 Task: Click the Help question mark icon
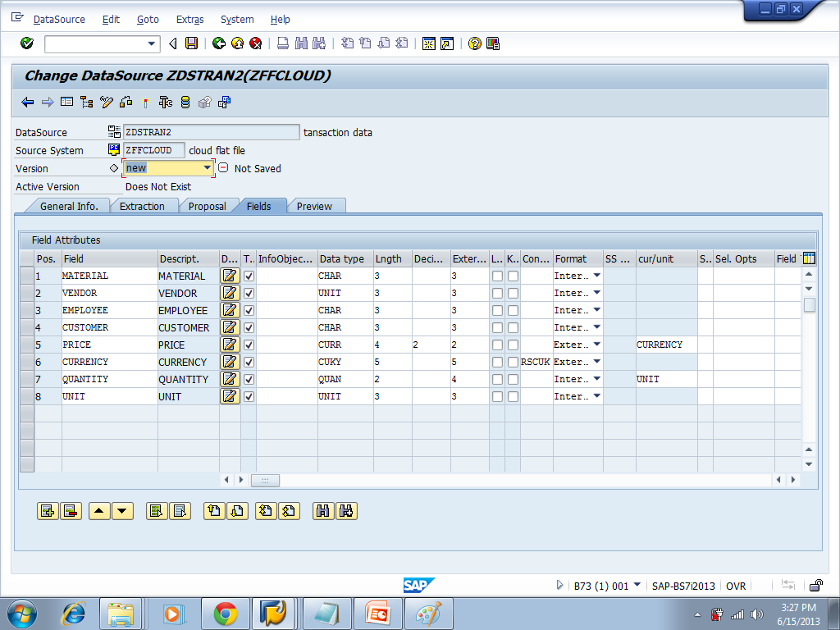pos(474,43)
